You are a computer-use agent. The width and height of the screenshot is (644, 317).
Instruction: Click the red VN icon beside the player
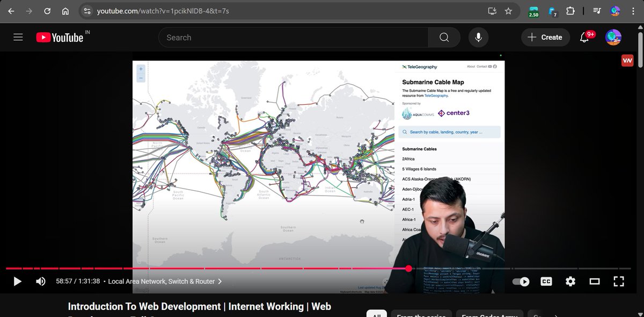(x=627, y=61)
